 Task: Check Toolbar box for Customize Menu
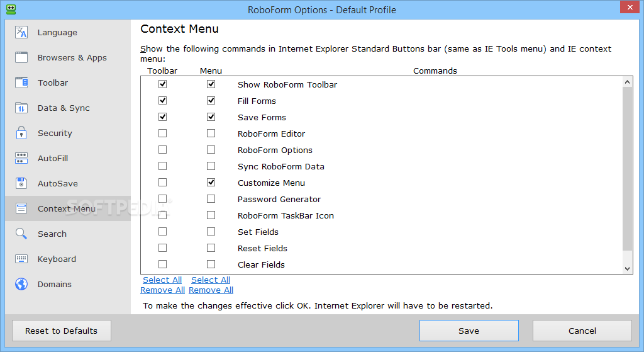(163, 182)
